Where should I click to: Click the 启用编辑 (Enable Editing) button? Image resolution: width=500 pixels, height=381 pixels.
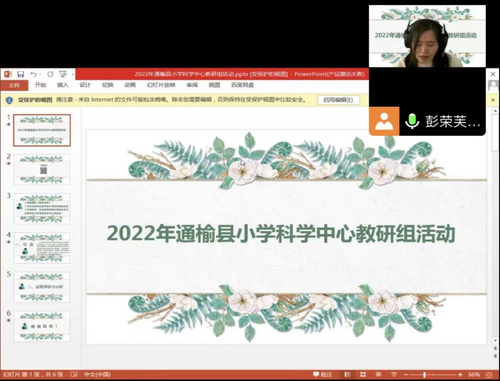pos(338,100)
